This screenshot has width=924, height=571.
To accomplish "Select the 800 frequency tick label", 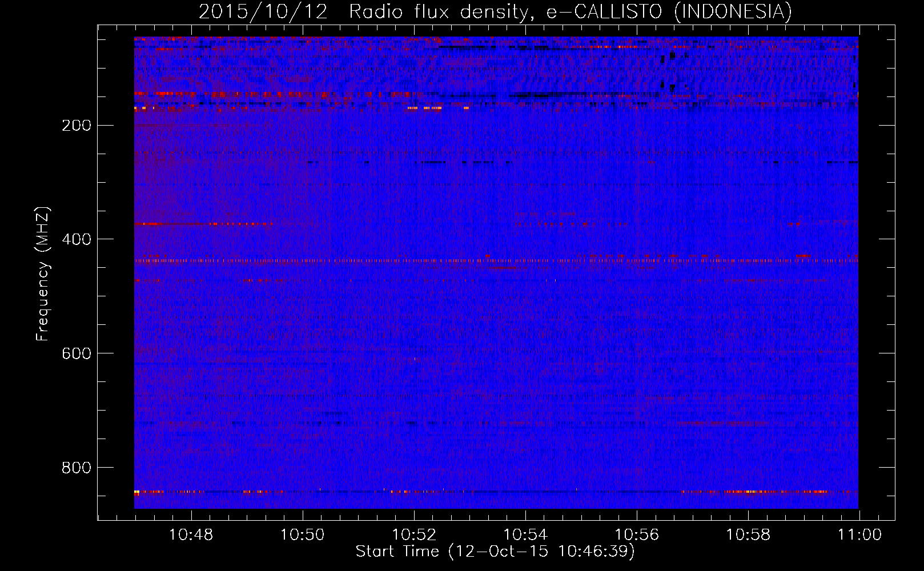I will point(77,468).
